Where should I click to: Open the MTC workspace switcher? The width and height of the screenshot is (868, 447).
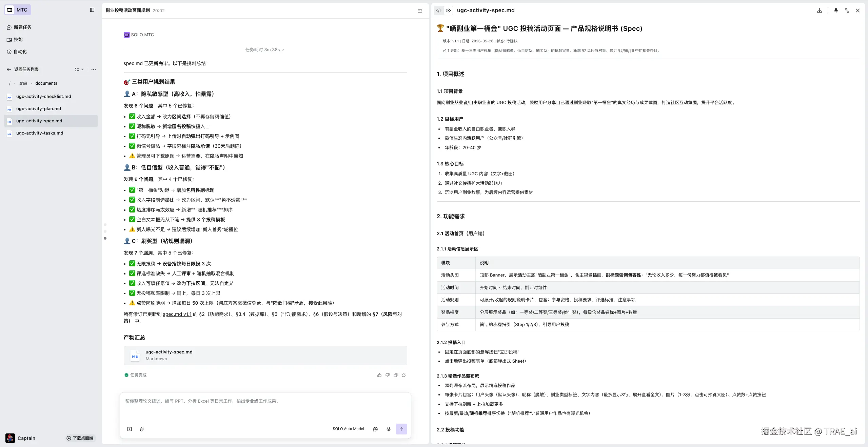(18, 10)
